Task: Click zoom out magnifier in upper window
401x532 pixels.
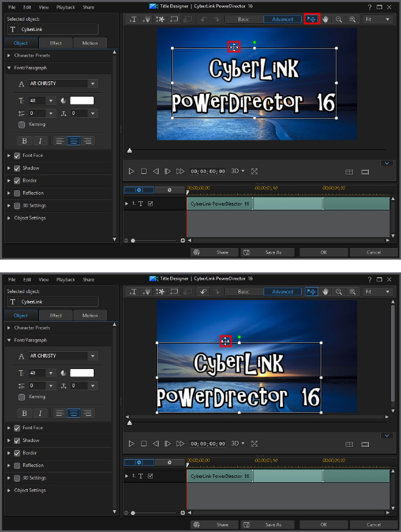Action: (339, 19)
